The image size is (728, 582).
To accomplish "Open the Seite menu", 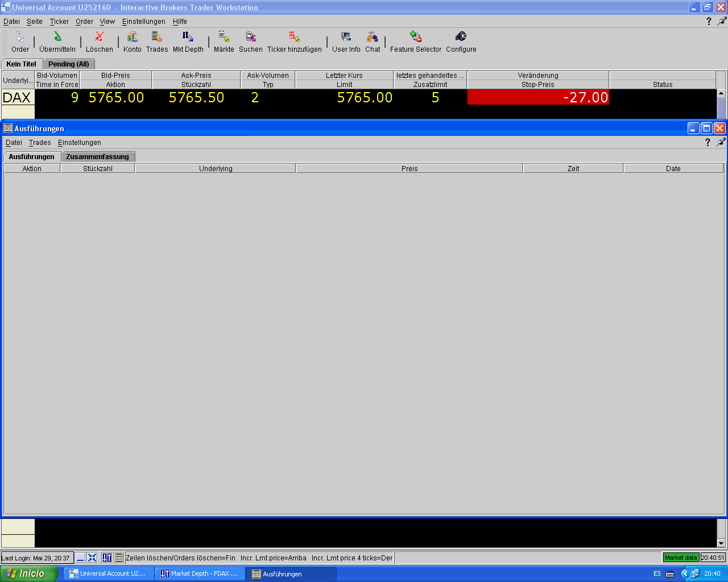I will tap(35, 21).
